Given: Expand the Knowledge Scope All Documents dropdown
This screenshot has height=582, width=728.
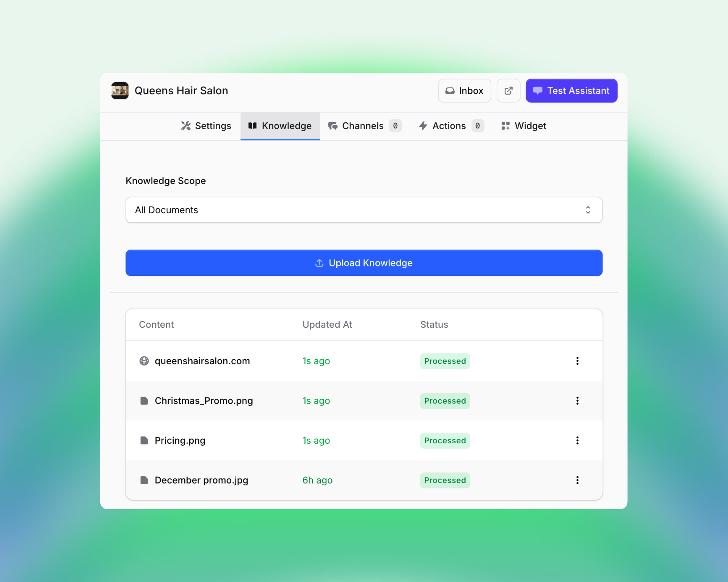Looking at the screenshot, I should point(364,210).
